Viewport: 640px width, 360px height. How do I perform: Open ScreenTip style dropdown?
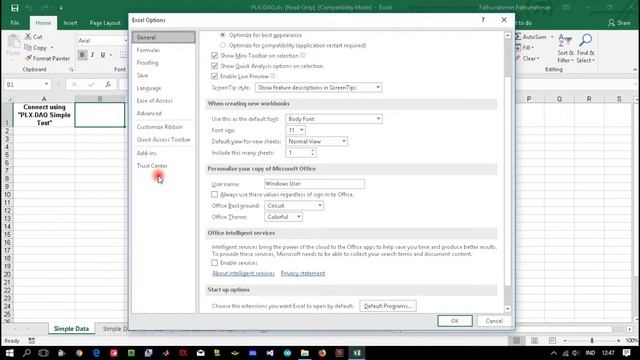[319, 87]
